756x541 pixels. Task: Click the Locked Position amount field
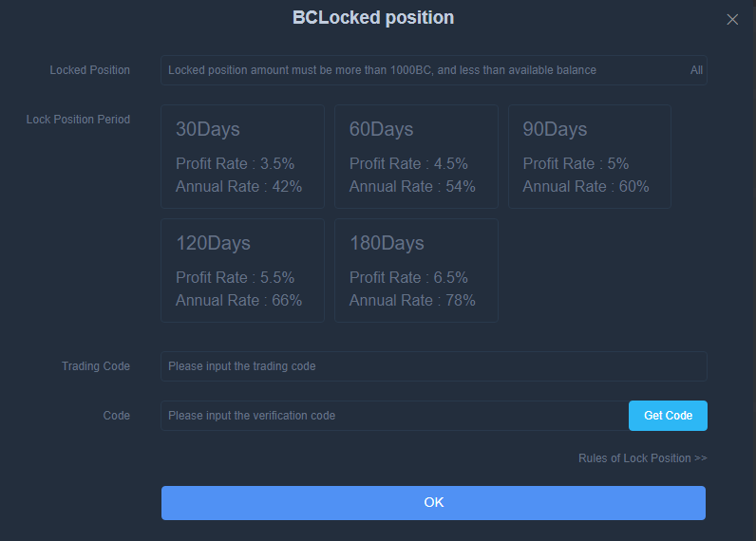(418, 70)
